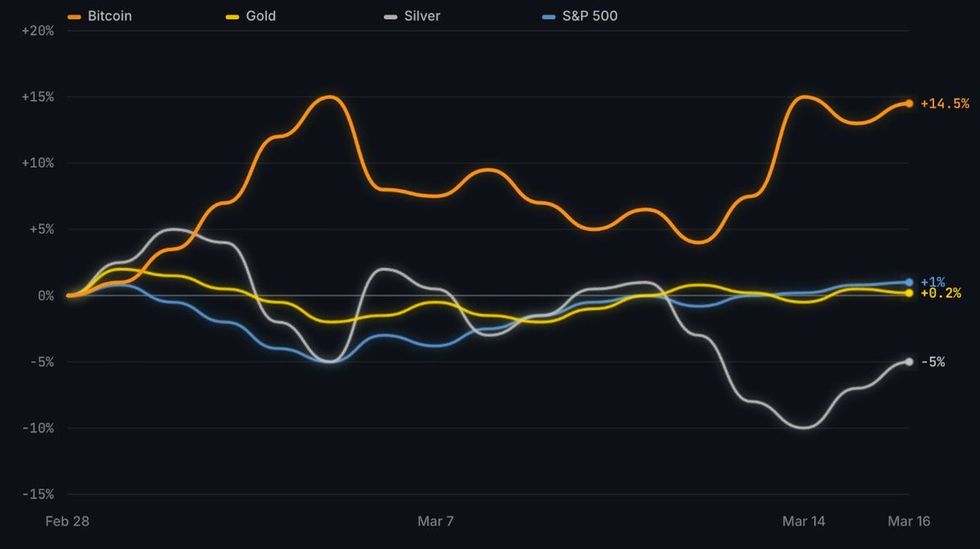The width and height of the screenshot is (980, 549).
Task: Select the S&P 500 legend label text
Action: [x=590, y=16]
